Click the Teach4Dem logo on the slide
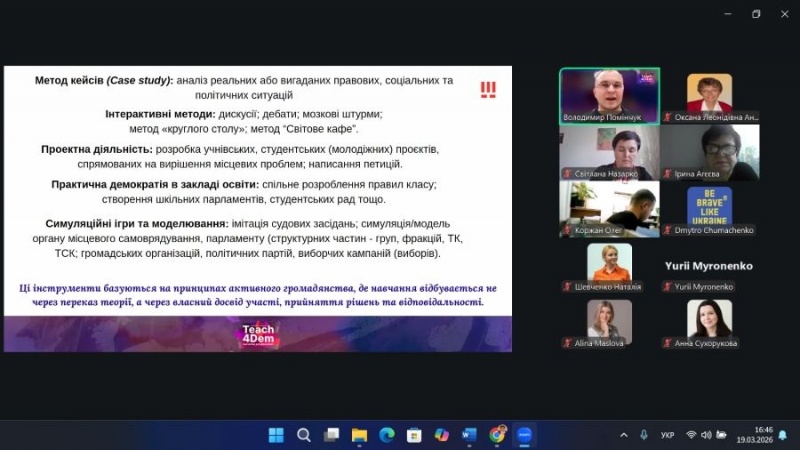 (x=258, y=335)
